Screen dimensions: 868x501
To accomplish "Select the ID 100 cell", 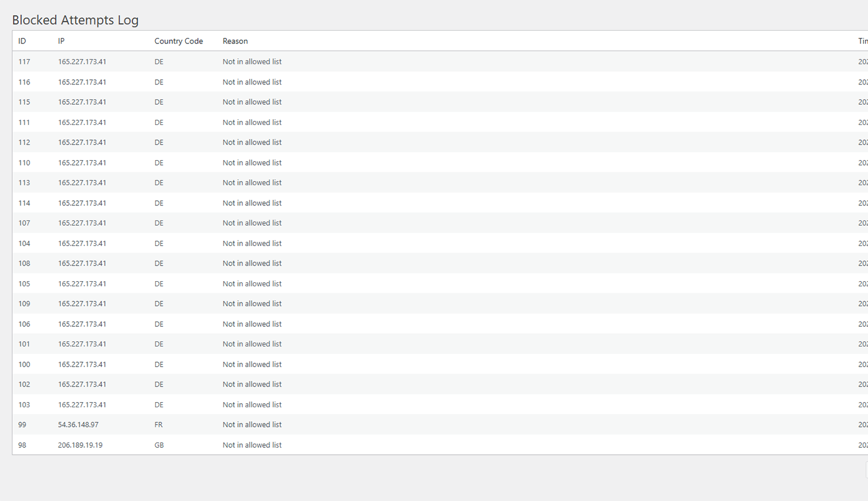I will click(24, 364).
